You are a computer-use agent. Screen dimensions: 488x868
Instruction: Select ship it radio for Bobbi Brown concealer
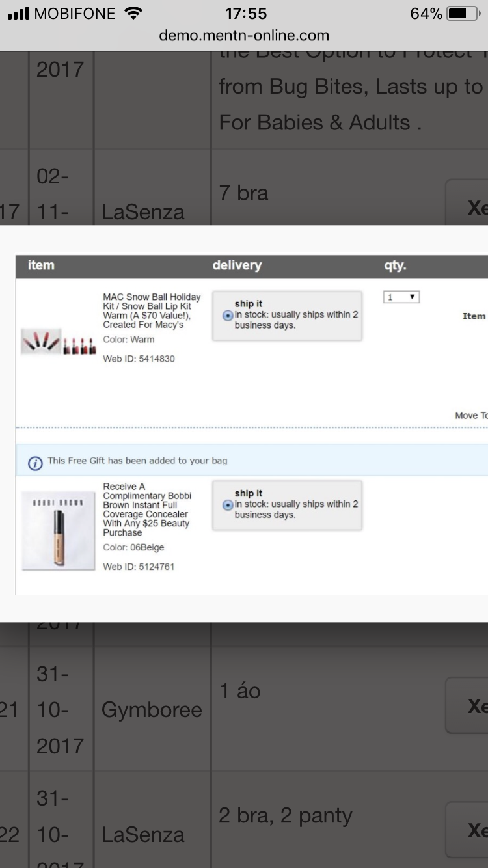tap(228, 505)
